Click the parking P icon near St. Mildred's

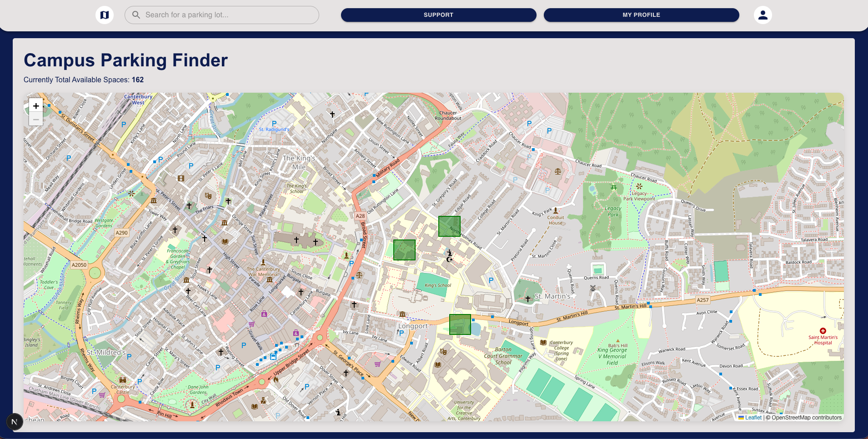(129, 357)
